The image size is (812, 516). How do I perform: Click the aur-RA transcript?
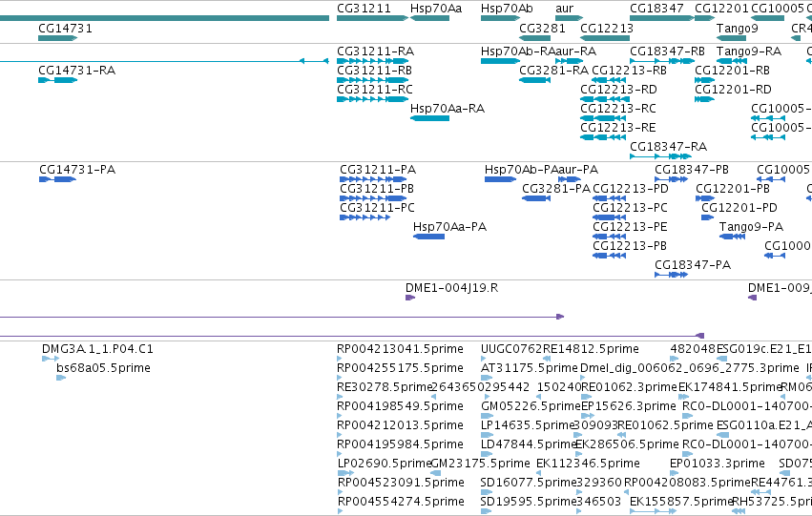point(569,61)
